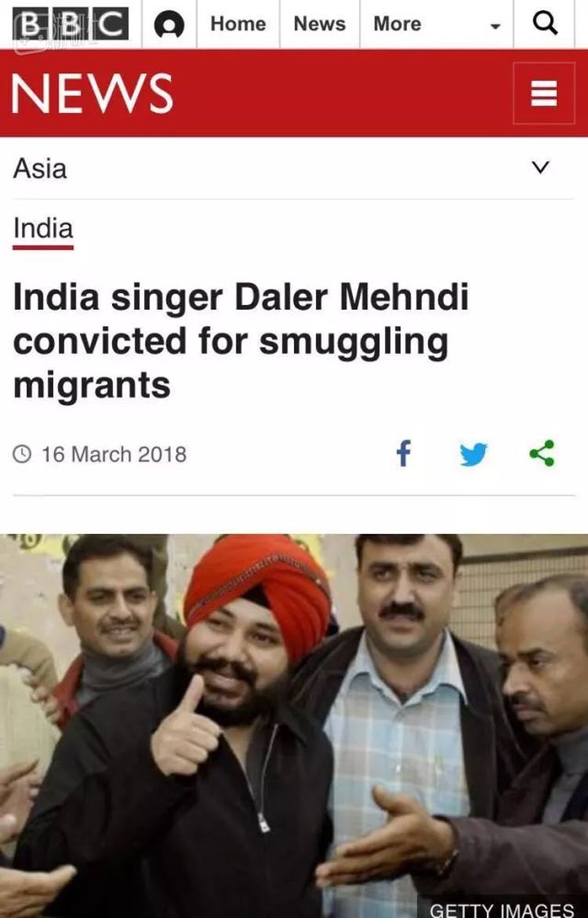The height and width of the screenshot is (918, 588).
Task: Click the 16 March 2018 date
Action: tap(114, 455)
